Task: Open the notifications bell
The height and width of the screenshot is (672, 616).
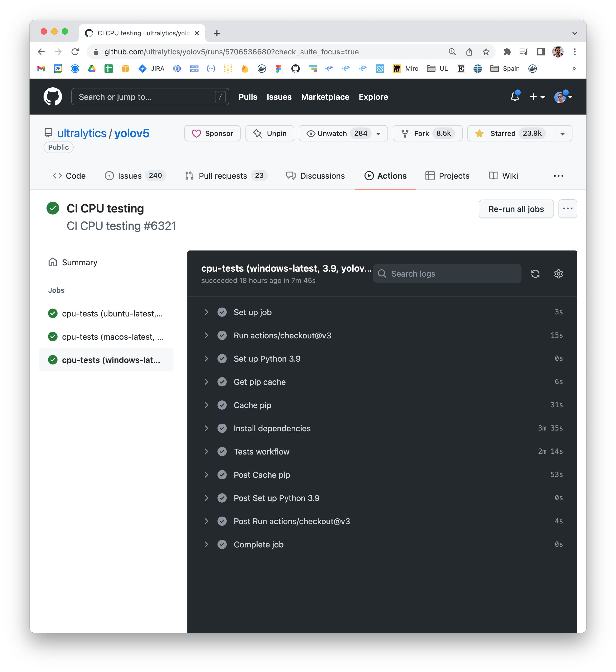Action: pyautogui.click(x=515, y=97)
